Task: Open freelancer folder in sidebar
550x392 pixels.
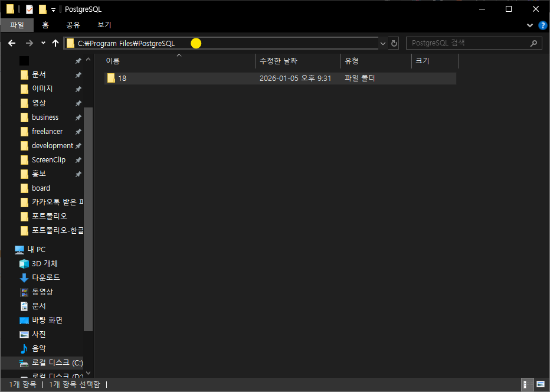Action: click(x=47, y=131)
